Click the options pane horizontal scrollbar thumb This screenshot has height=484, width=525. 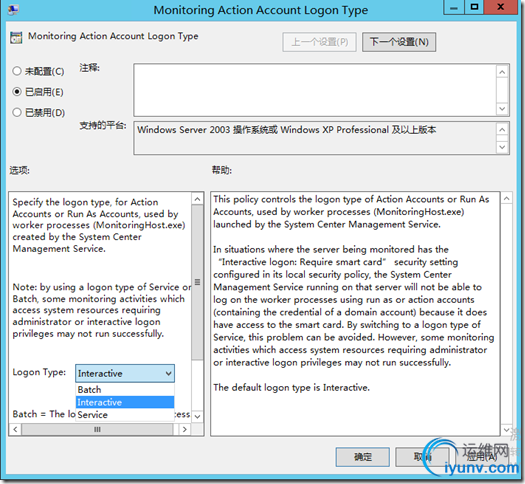point(97,429)
